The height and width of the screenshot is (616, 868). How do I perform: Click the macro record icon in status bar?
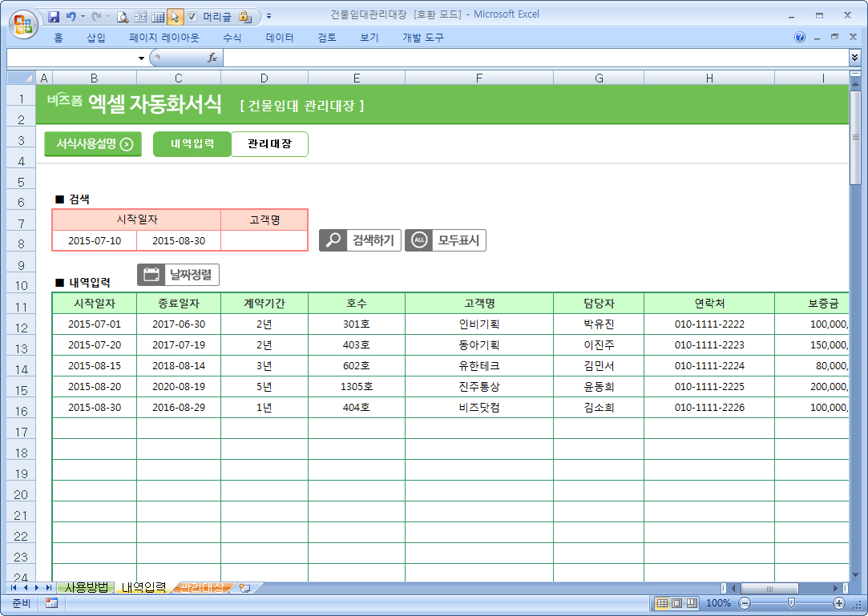point(51,602)
